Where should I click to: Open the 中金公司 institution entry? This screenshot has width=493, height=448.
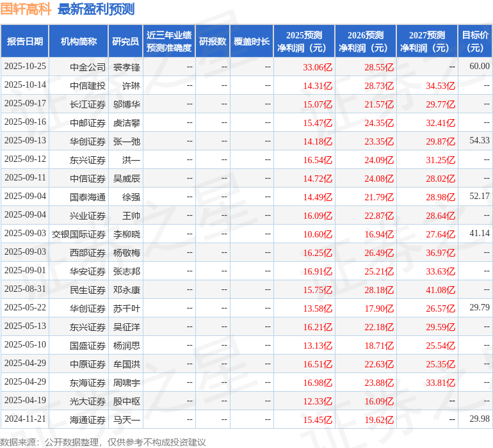point(88,67)
